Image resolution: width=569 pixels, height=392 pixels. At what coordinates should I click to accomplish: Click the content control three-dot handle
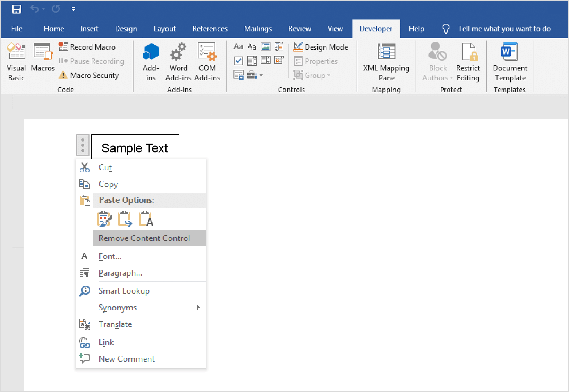[83, 145]
